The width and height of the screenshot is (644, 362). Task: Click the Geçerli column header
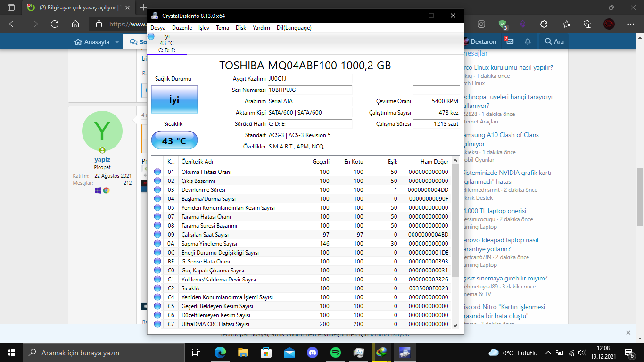pyautogui.click(x=315, y=162)
